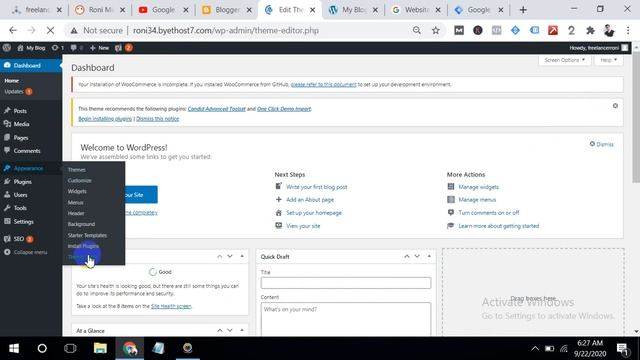Select Widgets in Appearance submenu
Viewport: 640px width, 360px height.
pyautogui.click(x=77, y=191)
